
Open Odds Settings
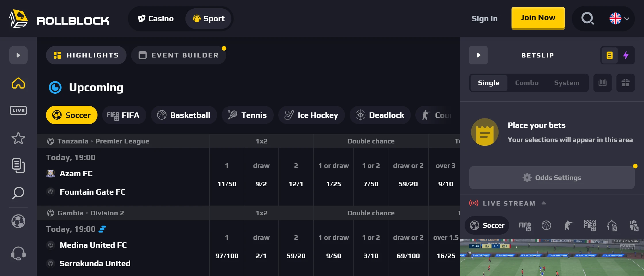click(x=552, y=178)
